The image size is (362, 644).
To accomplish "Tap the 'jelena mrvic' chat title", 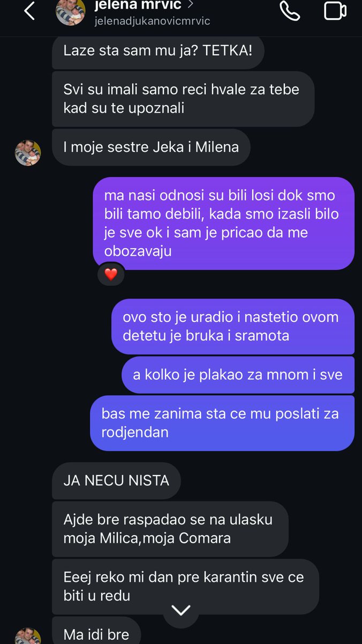I will pos(138,5).
